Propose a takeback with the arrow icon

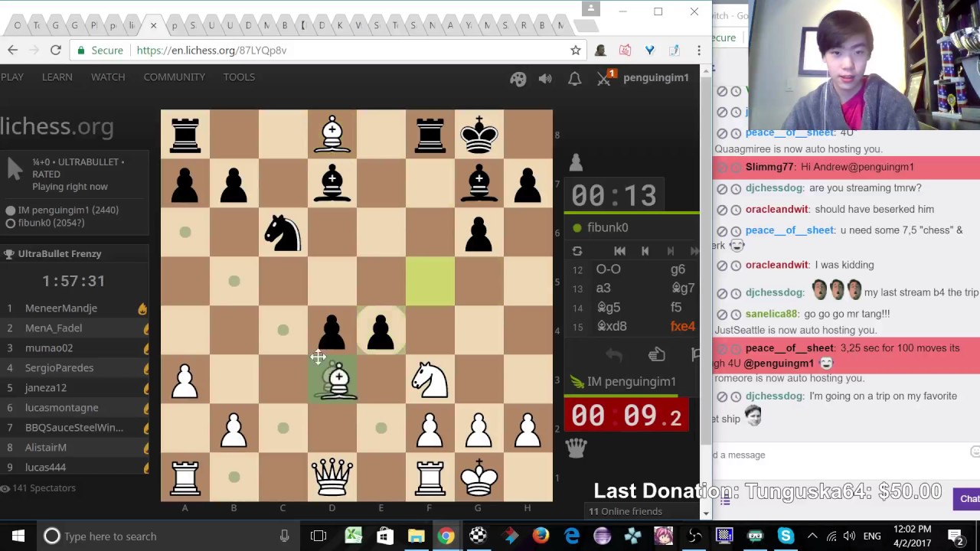pyautogui.click(x=614, y=354)
